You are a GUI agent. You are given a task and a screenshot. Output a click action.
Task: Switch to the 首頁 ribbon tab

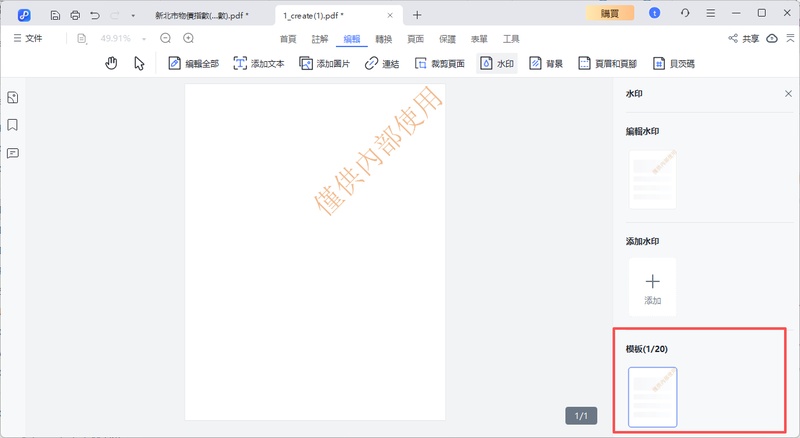[288, 39]
